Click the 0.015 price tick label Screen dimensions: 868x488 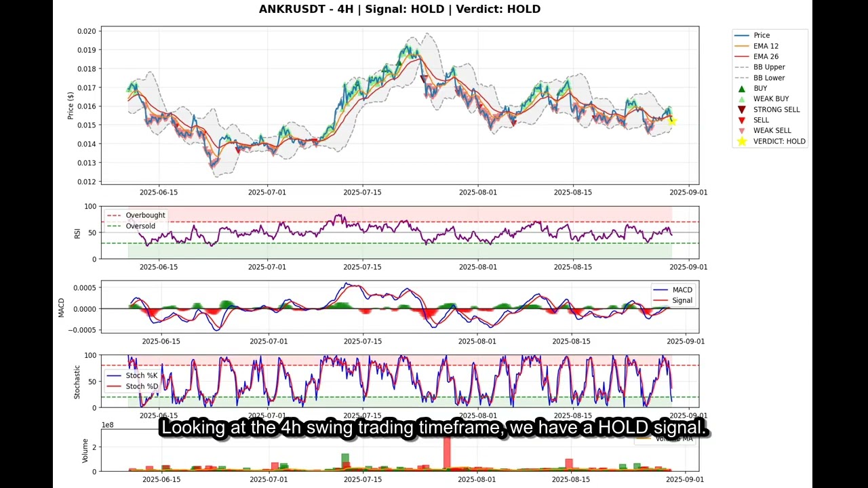86,125
